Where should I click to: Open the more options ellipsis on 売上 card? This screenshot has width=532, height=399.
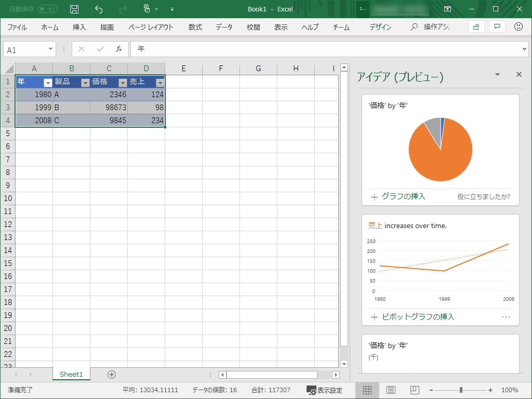point(506,317)
